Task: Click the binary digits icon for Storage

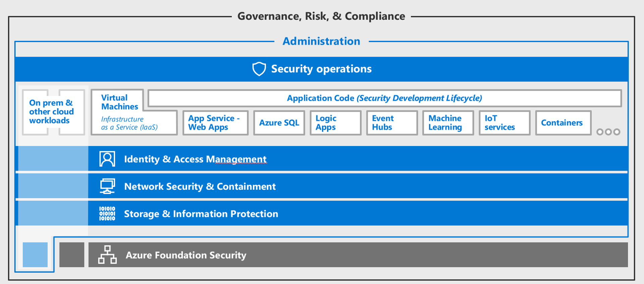Action: point(107,213)
